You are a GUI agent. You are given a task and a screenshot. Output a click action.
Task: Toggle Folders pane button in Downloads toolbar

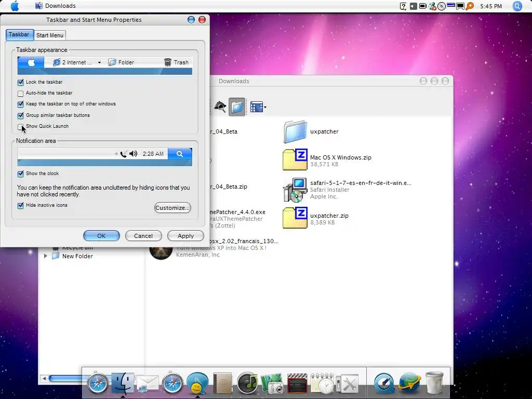(x=237, y=107)
